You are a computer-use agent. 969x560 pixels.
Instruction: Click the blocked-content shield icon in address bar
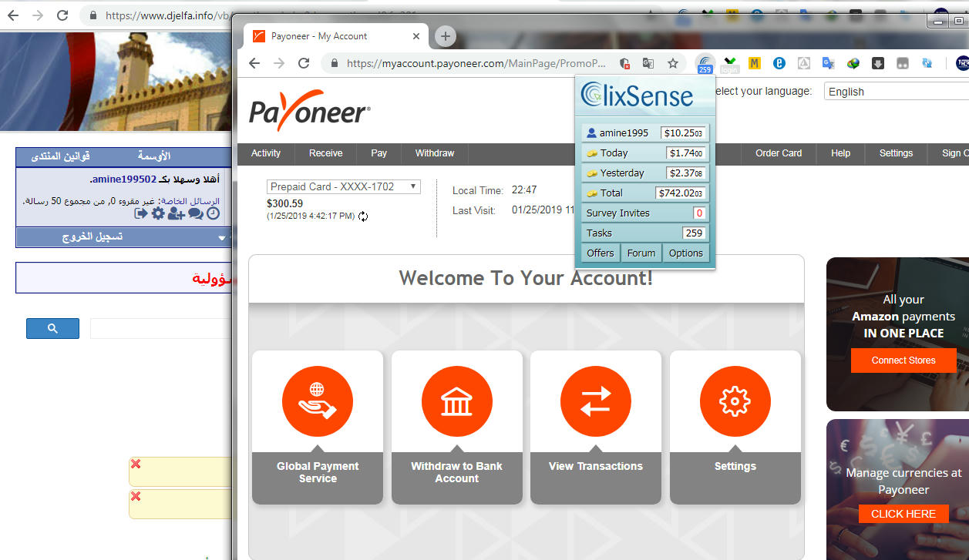(624, 63)
